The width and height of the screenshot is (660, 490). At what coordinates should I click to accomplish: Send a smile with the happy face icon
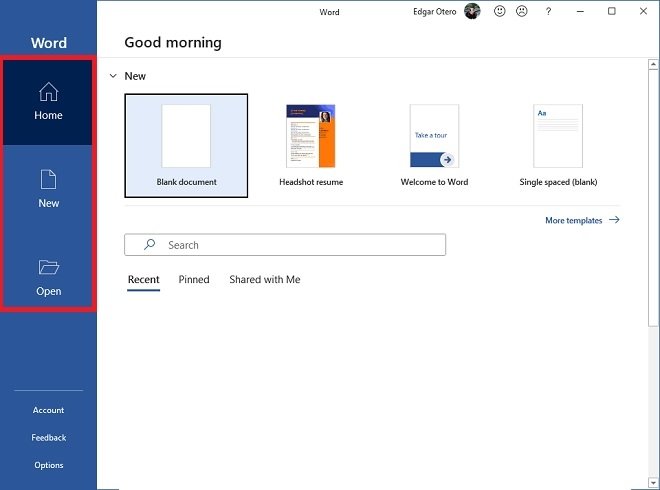499,11
